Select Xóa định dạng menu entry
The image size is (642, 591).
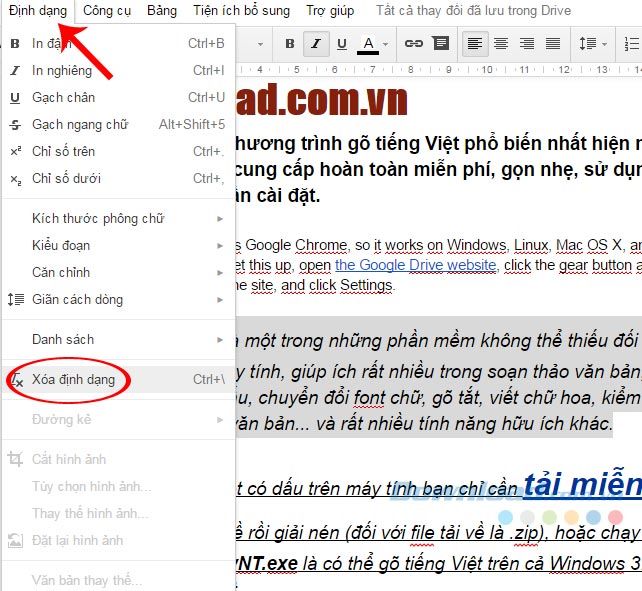(73, 380)
